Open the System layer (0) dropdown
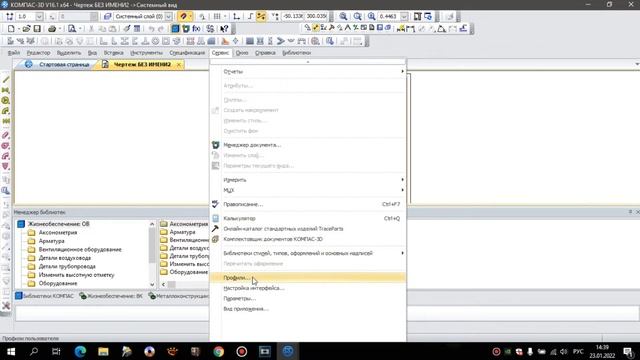Screen dimensions: 640x360 click(168, 16)
